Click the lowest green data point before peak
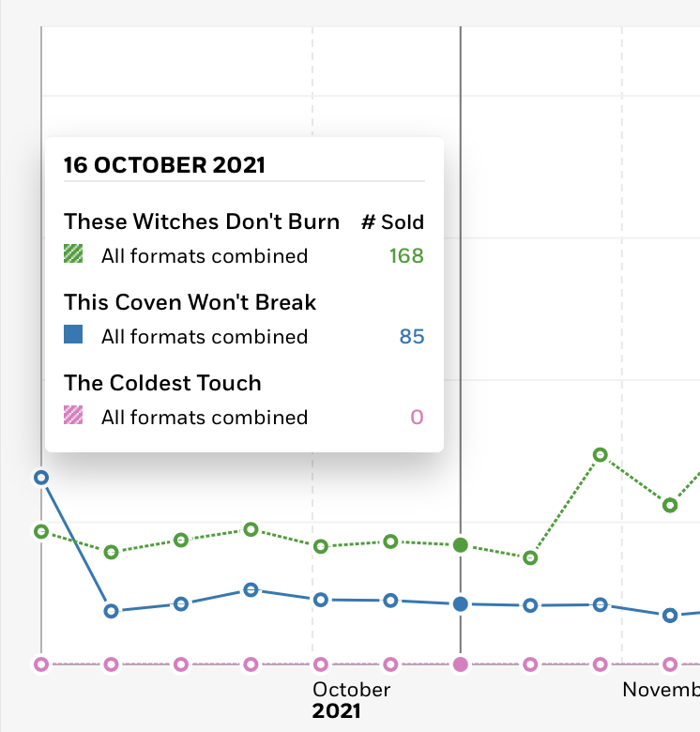The width and height of the screenshot is (700, 732). [530, 557]
